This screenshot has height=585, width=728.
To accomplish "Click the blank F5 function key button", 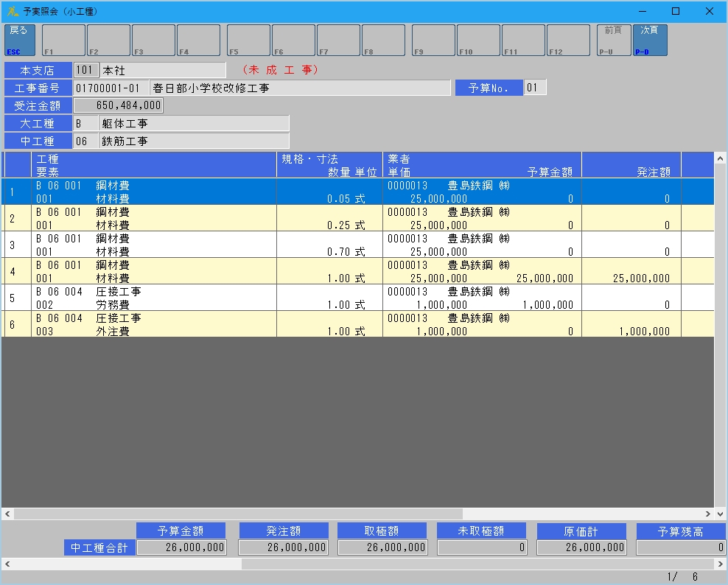I will click(249, 41).
